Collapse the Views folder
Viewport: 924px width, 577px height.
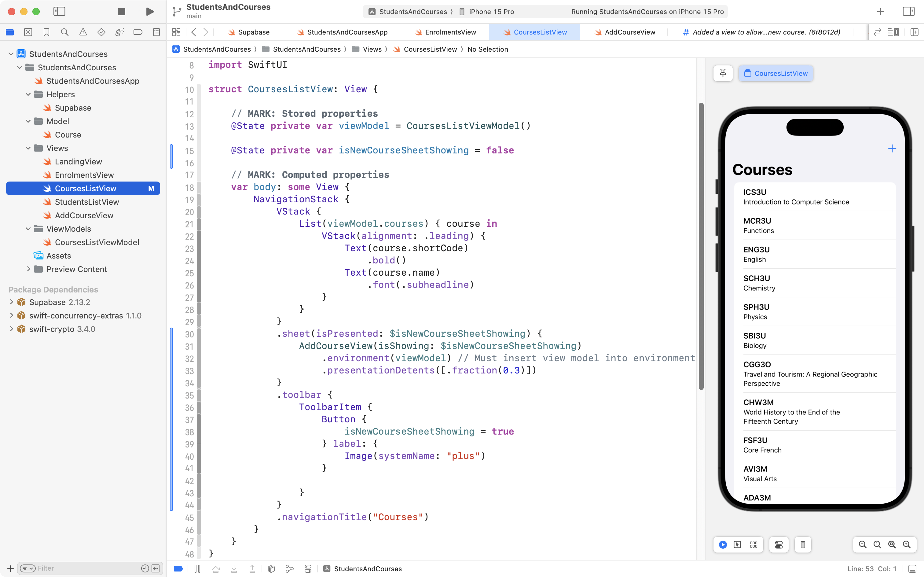(28, 148)
